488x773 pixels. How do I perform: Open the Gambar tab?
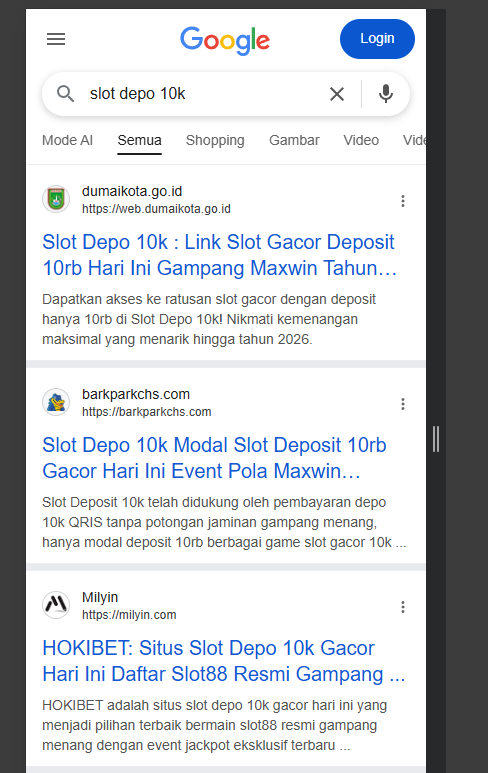294,141
